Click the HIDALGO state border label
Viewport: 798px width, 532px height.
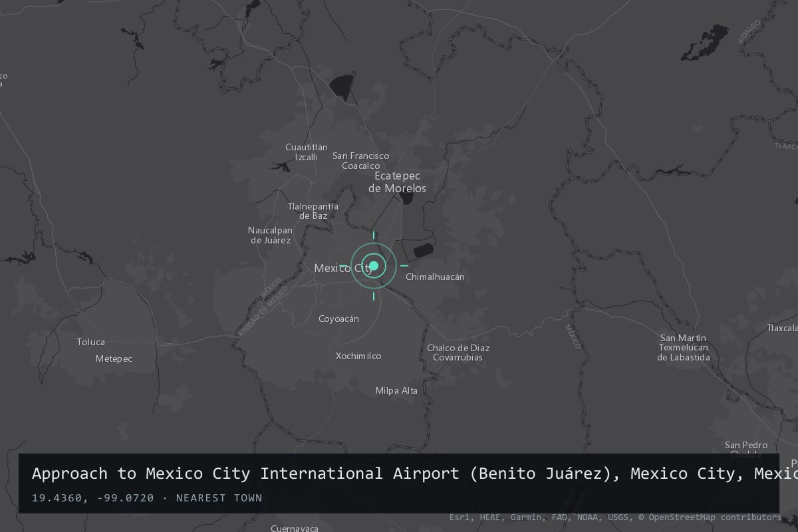748,33
